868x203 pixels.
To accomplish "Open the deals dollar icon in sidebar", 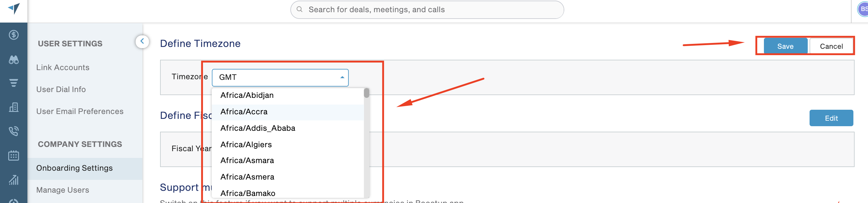I will (x=13, y=35).
